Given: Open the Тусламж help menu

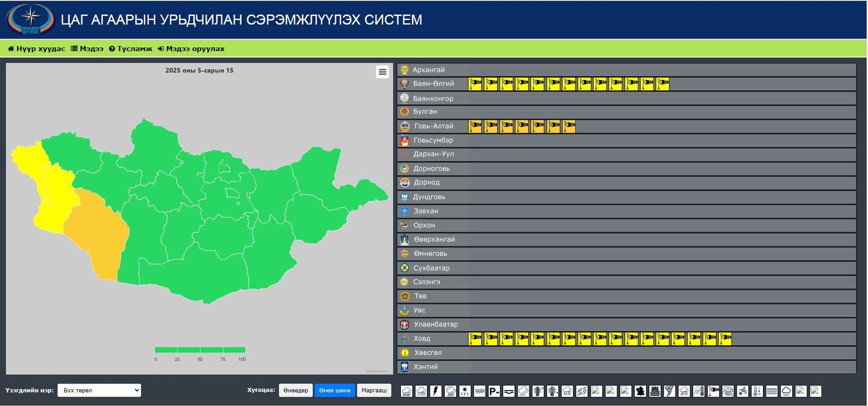Looking at the screenshot, I should 131,49.
